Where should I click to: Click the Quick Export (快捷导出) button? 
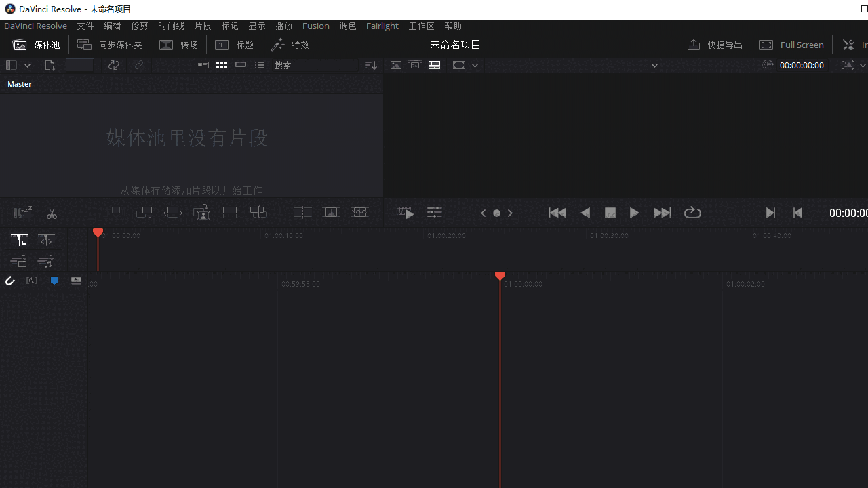pyautogui.click(x=715, y=45)
